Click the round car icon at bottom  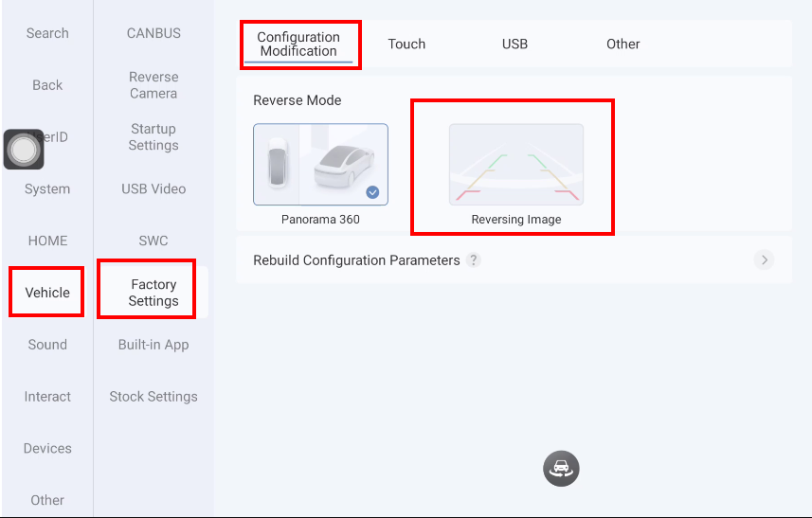561,468
